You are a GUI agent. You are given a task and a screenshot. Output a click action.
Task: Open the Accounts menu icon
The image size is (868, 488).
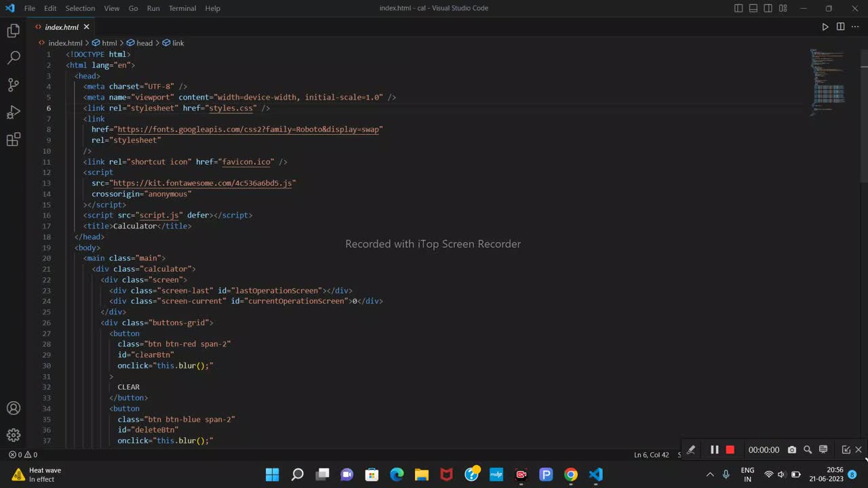[13, 408]
